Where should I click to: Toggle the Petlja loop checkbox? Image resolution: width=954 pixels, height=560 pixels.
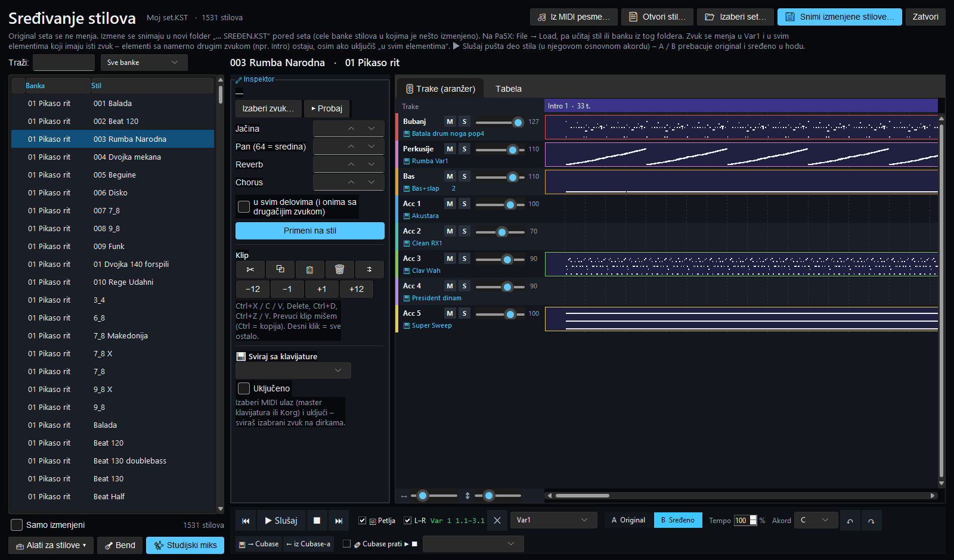click(x=362, y=521)
